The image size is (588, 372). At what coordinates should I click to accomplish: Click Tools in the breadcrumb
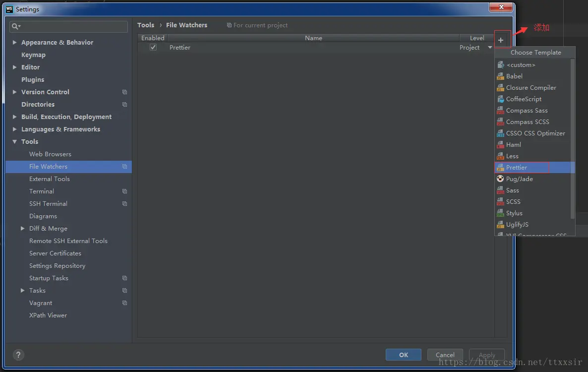146,25
